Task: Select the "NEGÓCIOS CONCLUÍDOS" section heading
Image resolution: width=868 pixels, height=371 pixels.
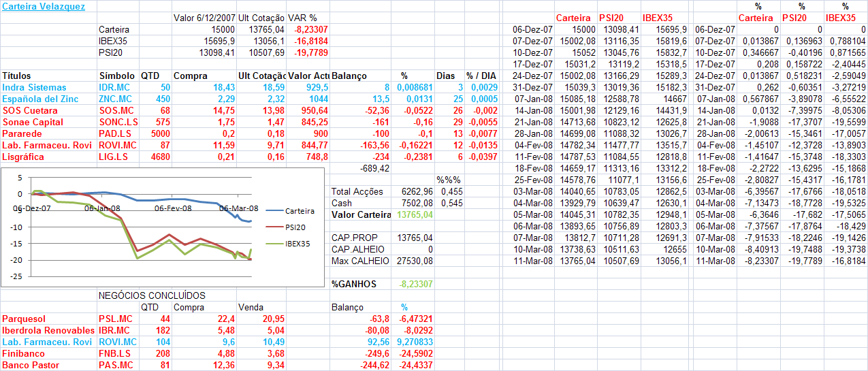Action: (x=152, y=295)
